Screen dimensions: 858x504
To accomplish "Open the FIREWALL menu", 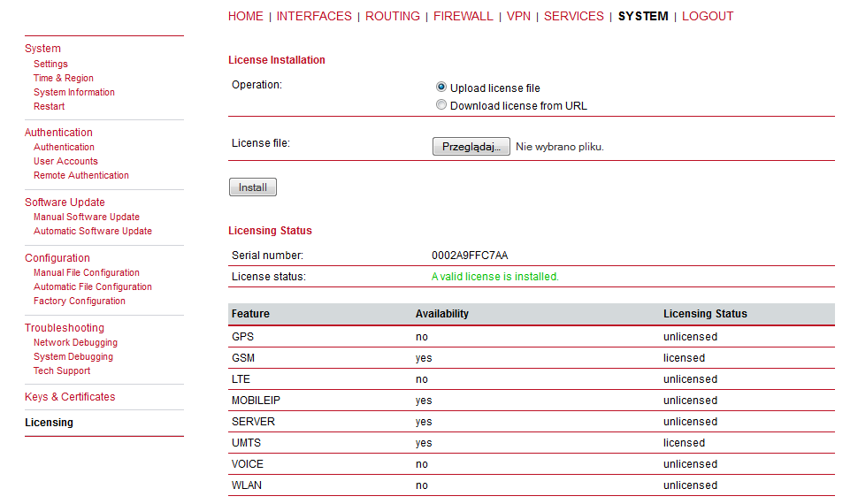I will 463,17.
